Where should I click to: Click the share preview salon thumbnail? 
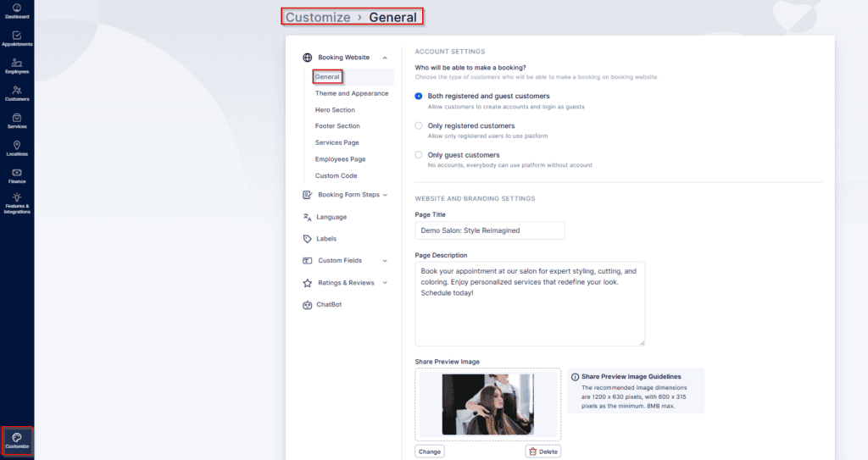(x=487, y=404)
